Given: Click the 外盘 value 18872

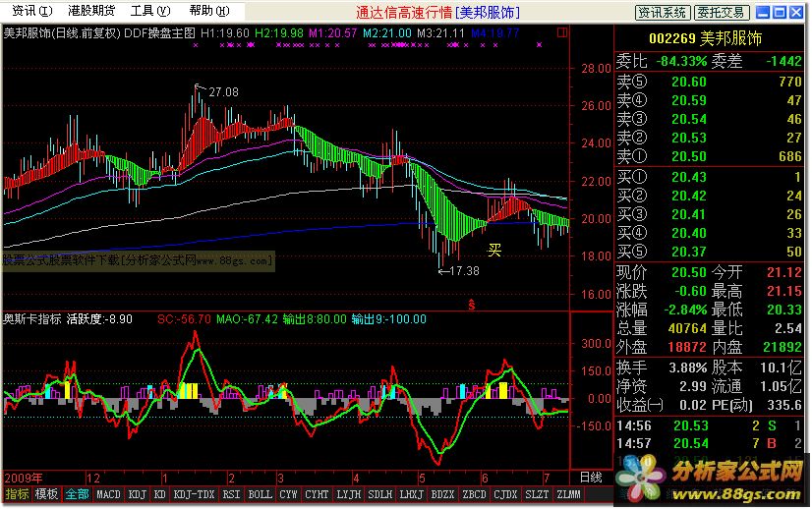Looking at the screenshot, I should click(x=687, y=347).
